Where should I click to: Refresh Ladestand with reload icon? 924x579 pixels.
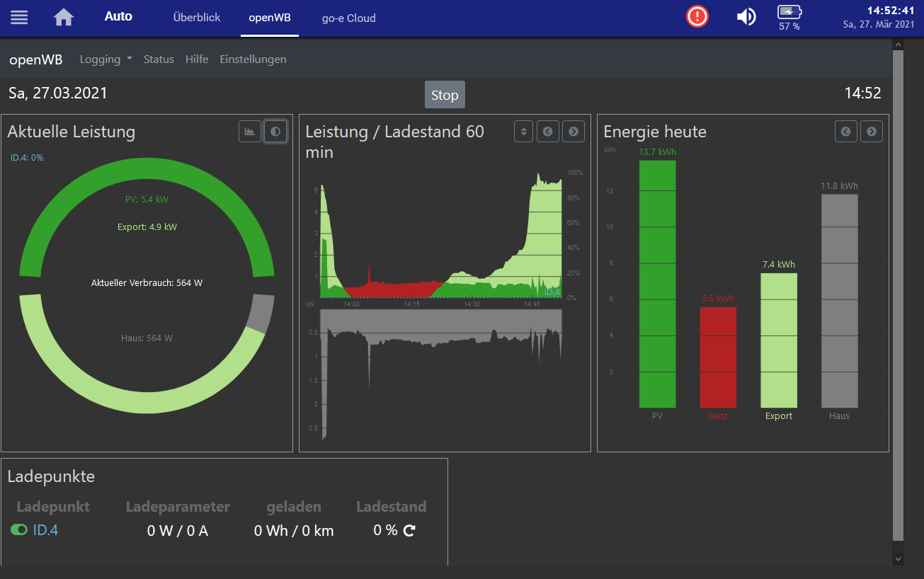(x=409, y=530)
